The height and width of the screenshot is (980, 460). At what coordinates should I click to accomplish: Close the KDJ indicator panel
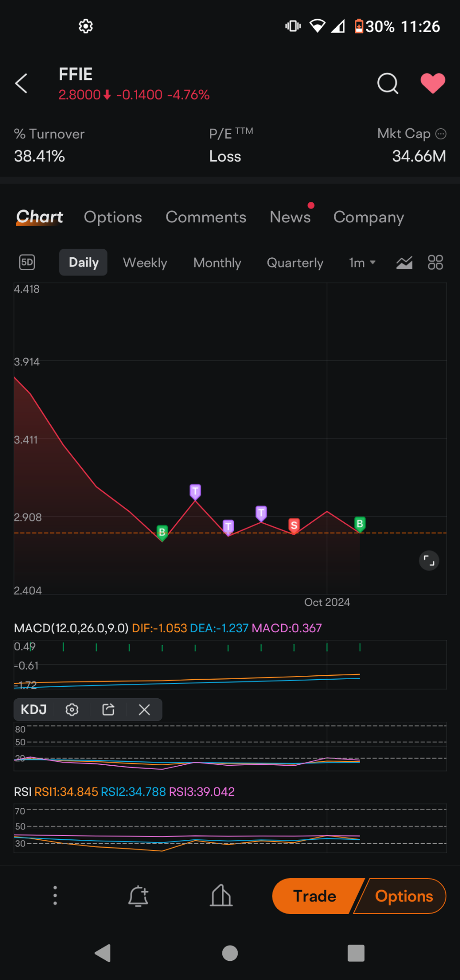coord(144,709)
